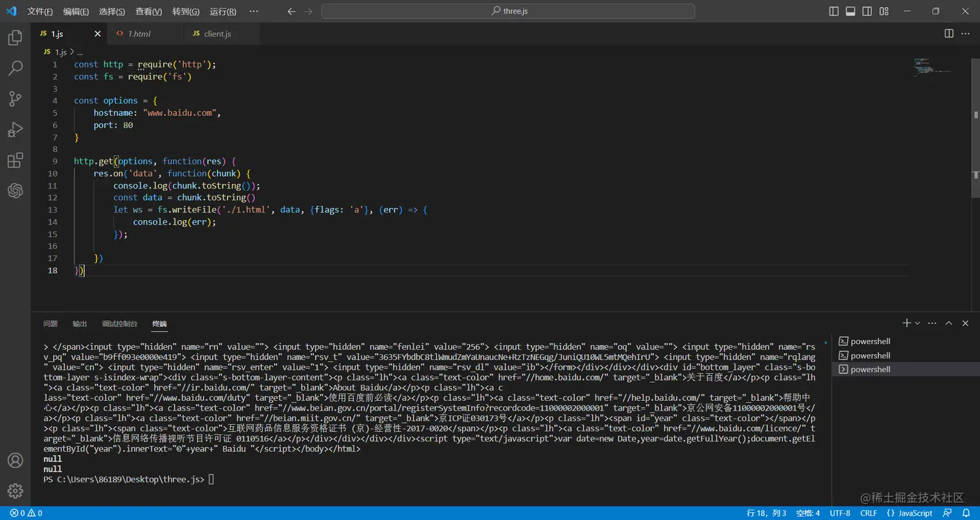Image resolution: width=980 pixels, height=520 pixels.
Task: Open the Run and Debug view
Action: [15, 130]
